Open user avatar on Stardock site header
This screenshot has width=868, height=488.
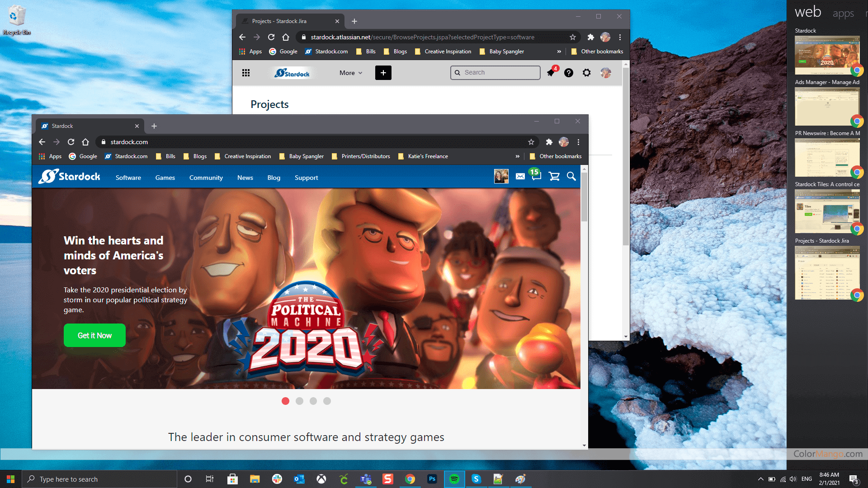coord(501,176)
